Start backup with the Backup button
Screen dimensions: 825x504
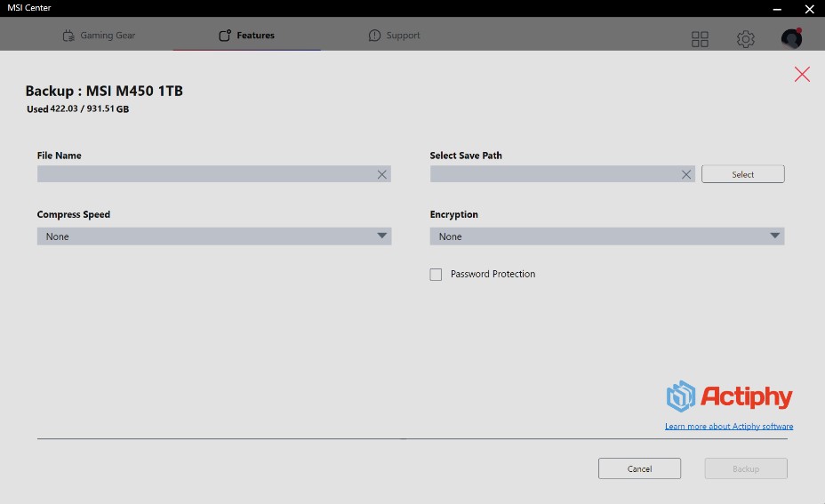[x=745, y=468]
